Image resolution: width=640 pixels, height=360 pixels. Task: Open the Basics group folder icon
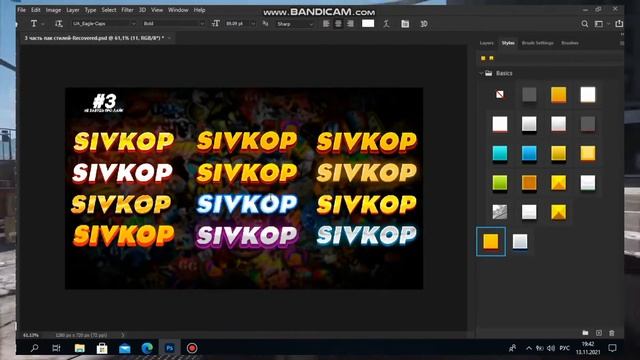[489, 73]
